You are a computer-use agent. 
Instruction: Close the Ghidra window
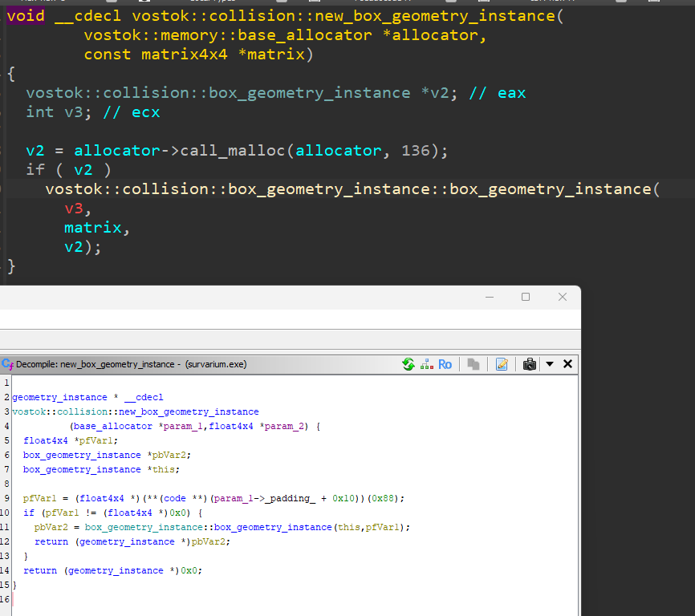coord(563,297)
